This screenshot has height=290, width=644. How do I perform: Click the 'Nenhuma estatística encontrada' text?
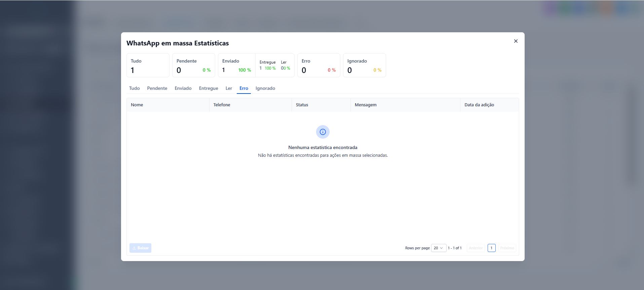(323, 147)
